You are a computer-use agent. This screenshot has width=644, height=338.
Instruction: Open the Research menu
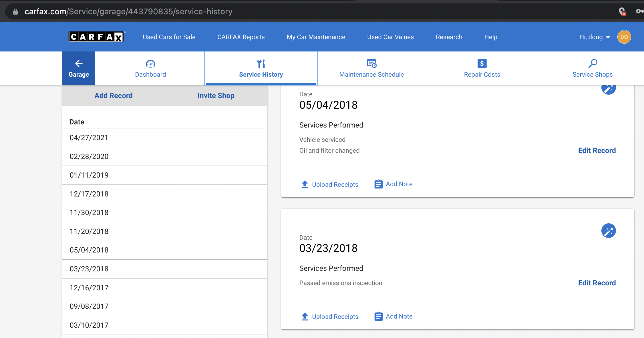[449, 37]
